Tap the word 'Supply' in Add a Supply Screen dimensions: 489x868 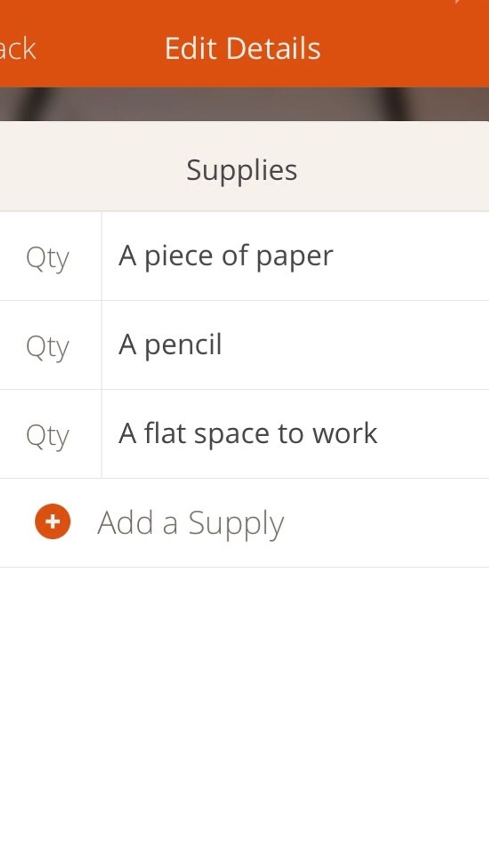point(236,523)
